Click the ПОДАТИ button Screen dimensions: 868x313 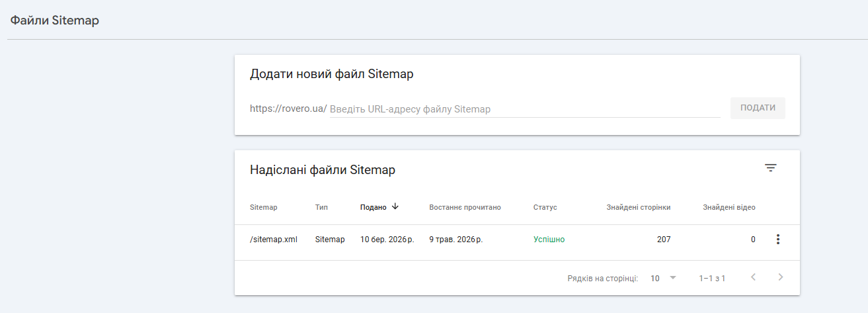point(758,108)
